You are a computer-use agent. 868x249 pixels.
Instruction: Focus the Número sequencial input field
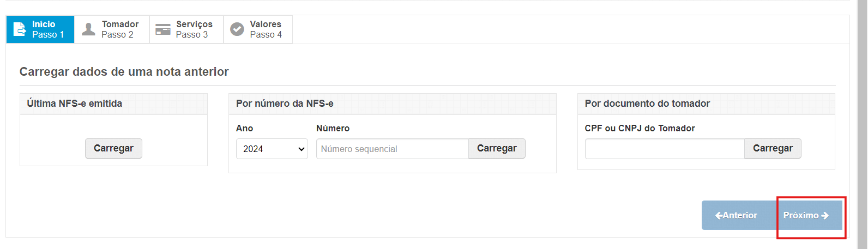pos(392,149)
